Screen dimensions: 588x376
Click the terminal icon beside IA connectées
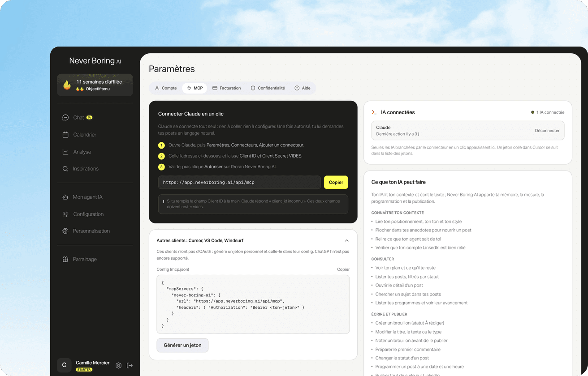[x=374, y=112]
